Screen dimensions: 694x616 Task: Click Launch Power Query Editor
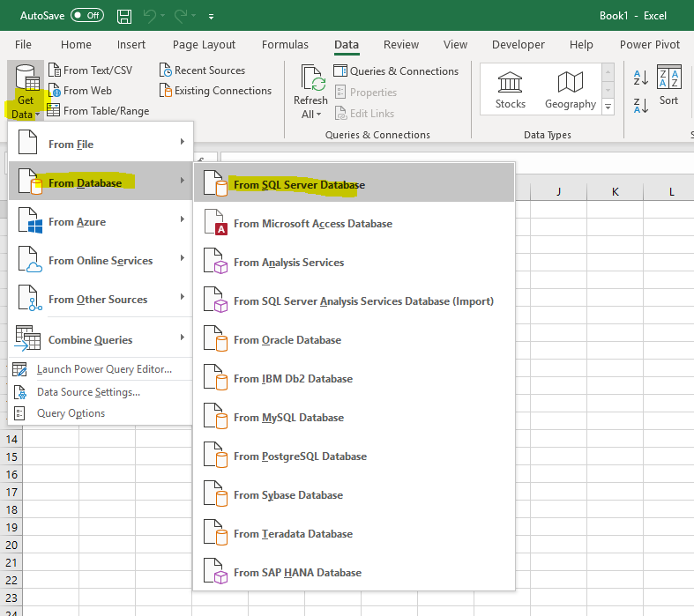101,369
